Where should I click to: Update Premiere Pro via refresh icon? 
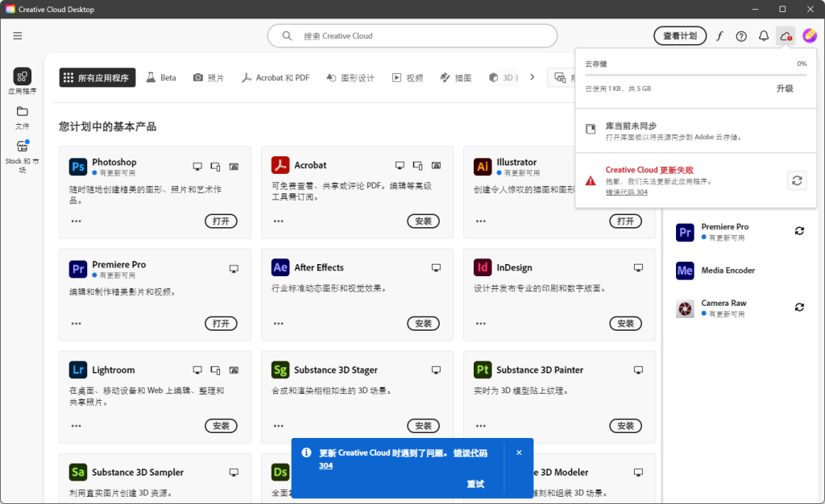click(799, 231)
